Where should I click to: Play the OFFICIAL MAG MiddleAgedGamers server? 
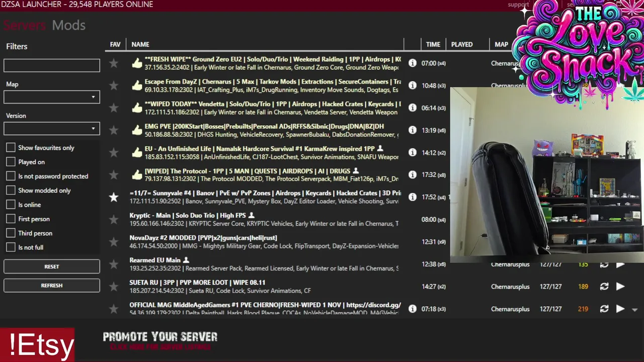[620, 309]
